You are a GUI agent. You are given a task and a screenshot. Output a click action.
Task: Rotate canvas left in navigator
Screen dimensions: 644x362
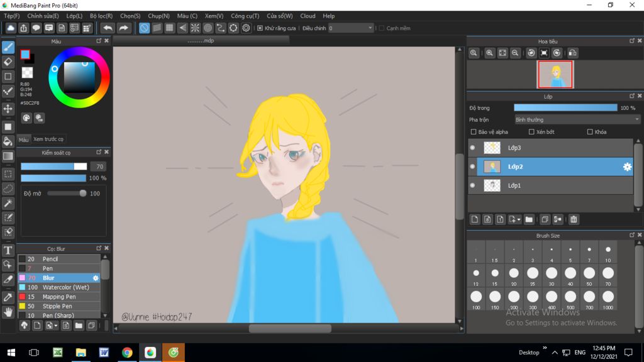[531, 53]
